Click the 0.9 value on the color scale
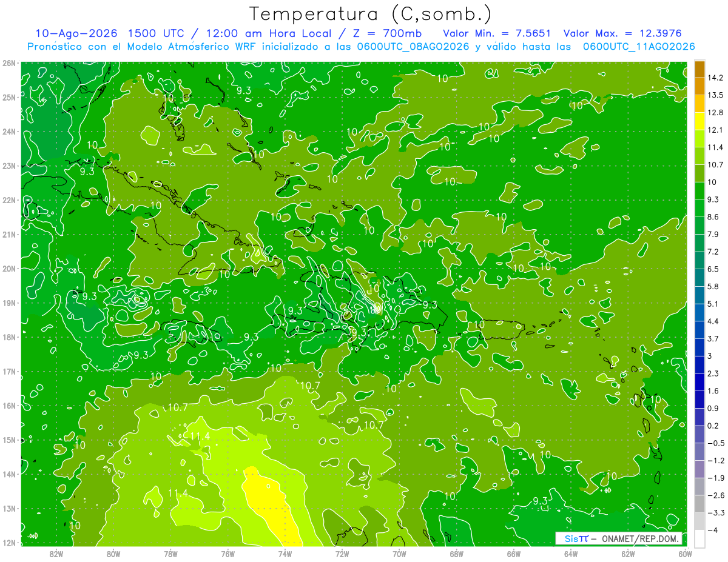This screenshot has width=728, height=562. coord(714,408)
